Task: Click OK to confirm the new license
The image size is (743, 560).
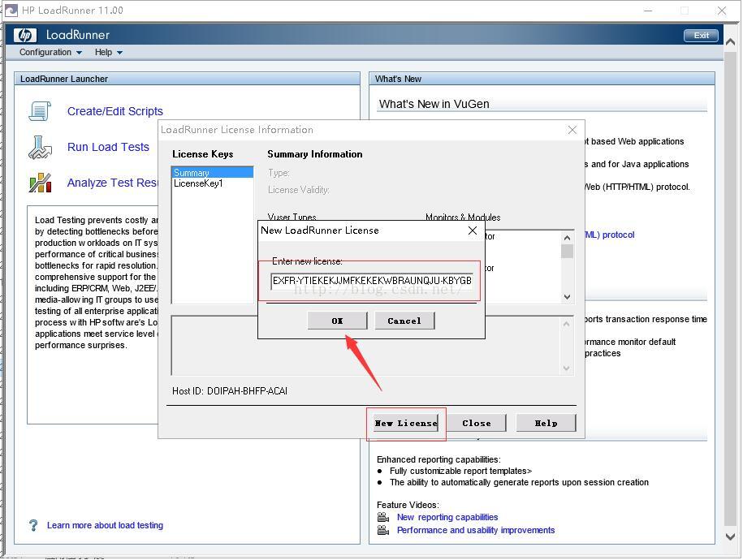Action: tap(337, 321)
